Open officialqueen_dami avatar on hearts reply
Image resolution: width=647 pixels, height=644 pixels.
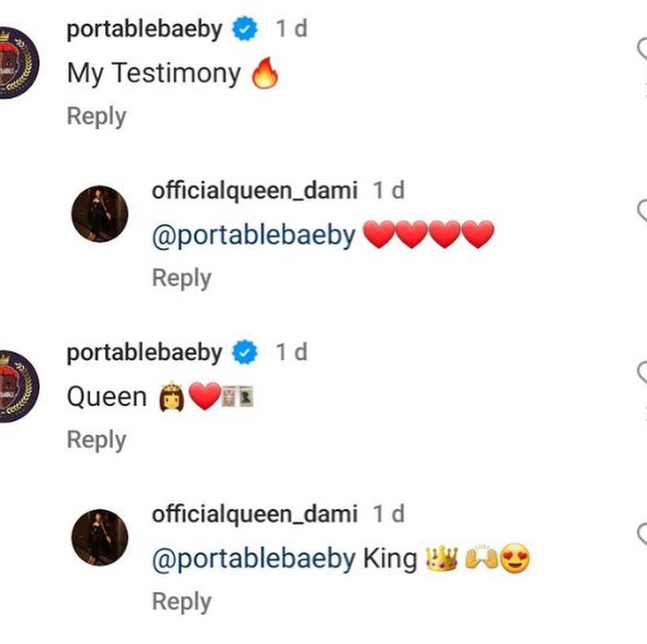pyautogui.click(x=100, y=214)
